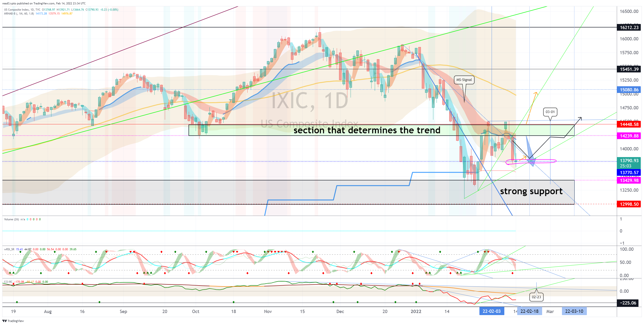Click the 2022 label on time axis
The height and width of the screenshot is (325, 644).
(x=416, y=311)
